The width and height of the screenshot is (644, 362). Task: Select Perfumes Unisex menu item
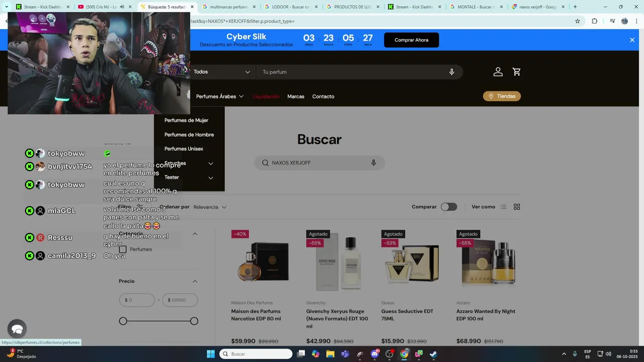[184, 149]
